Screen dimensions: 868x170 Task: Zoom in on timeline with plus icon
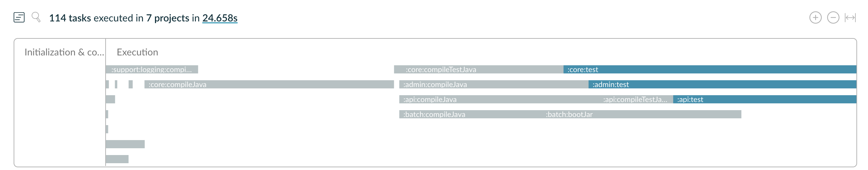[x=816, y=18]
